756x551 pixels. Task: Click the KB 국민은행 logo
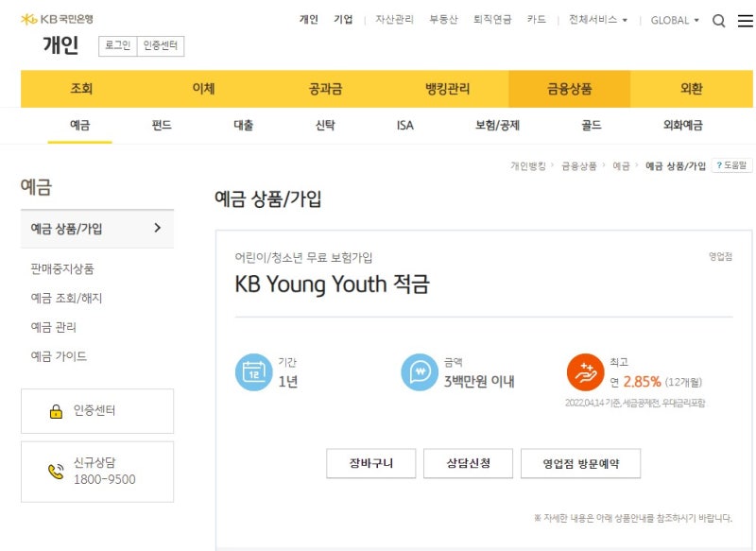[x=57, y=19]
